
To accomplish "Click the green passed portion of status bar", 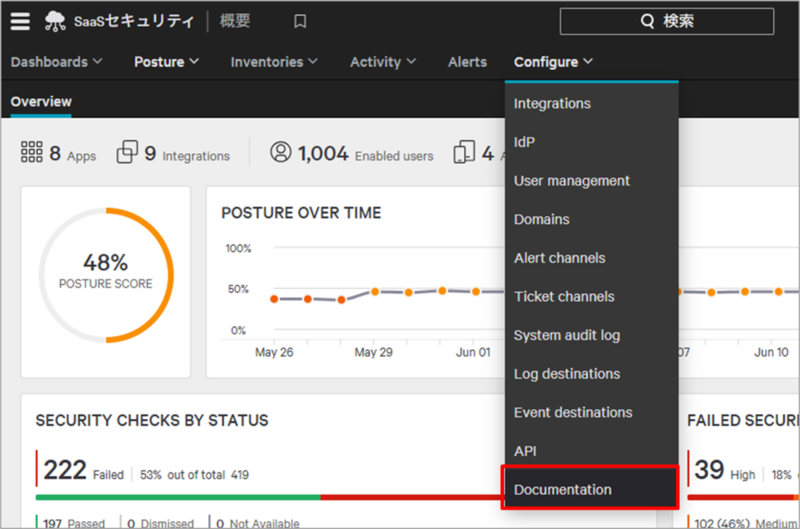I will click(x=178, y=497).
